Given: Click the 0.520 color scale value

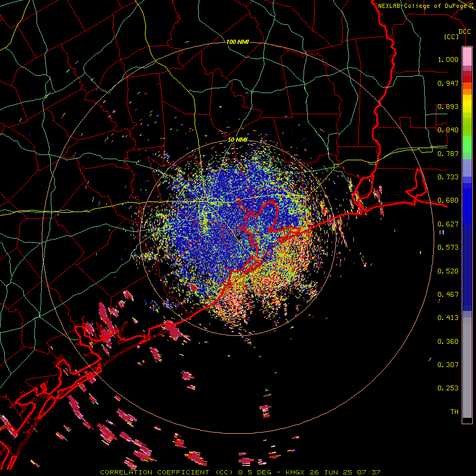Looking at the screenshot, I should click(x=448, y=271).
